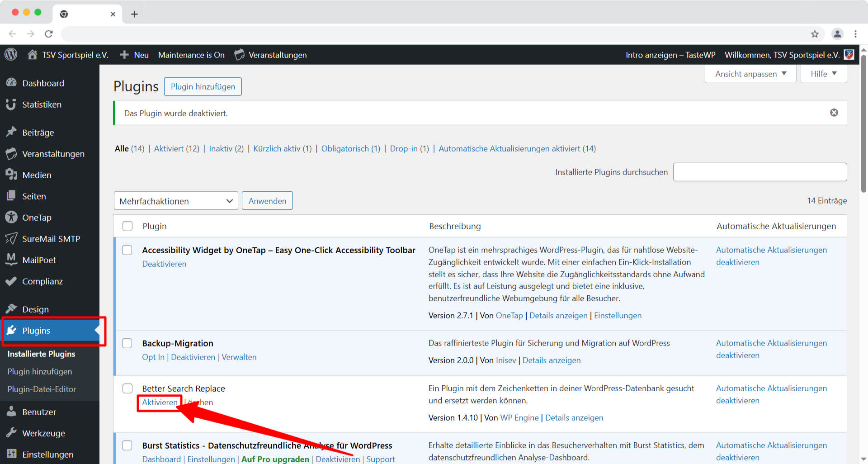
Task: Click the Plugins plug icon in sidebar
Action: coord(11,330)
